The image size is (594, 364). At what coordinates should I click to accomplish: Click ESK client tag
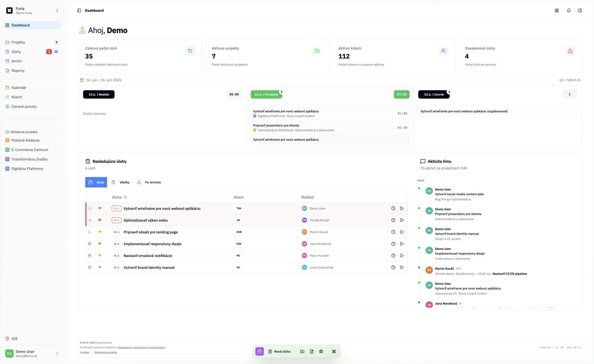(239, 244)
